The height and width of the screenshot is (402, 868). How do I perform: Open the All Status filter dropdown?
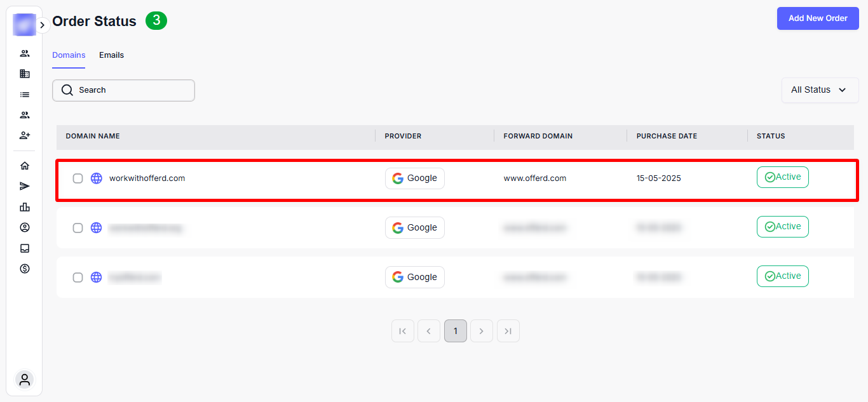click(x=819, y=90)
